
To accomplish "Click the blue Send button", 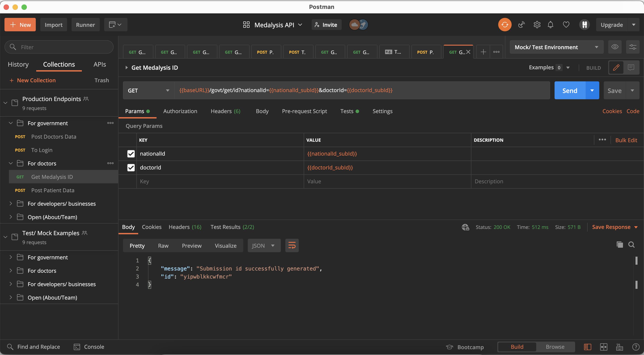I will 570,91.
